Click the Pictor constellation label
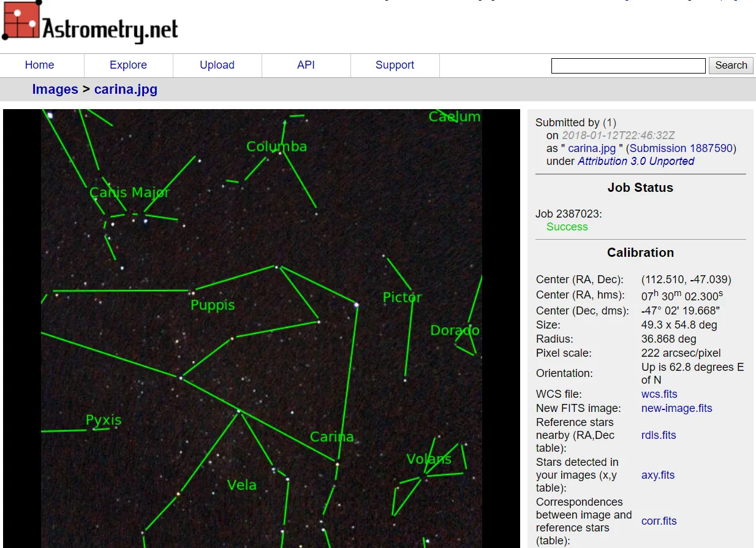The height and width of the screenshot is (548, 756). (403, 297)
